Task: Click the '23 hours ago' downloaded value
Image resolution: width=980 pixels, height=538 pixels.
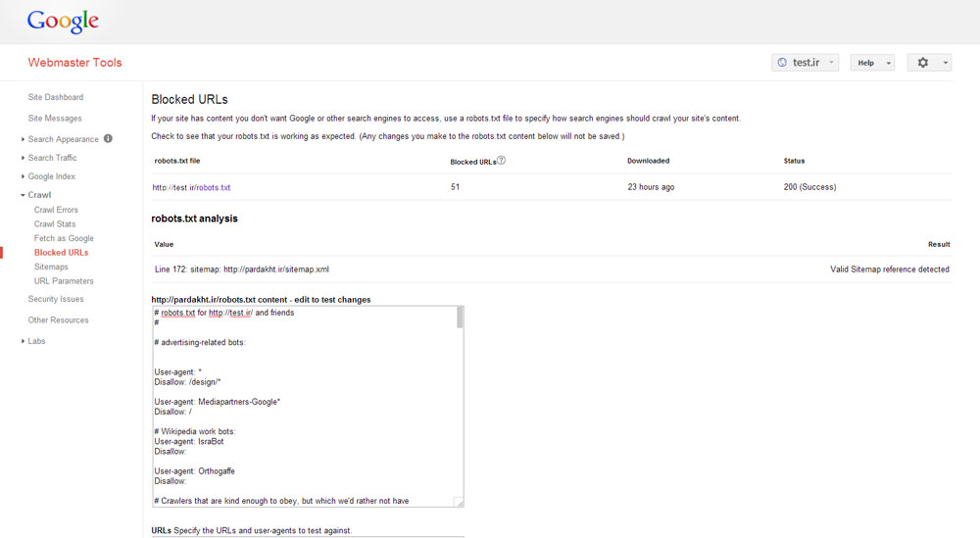Action: tap(651, 187)
